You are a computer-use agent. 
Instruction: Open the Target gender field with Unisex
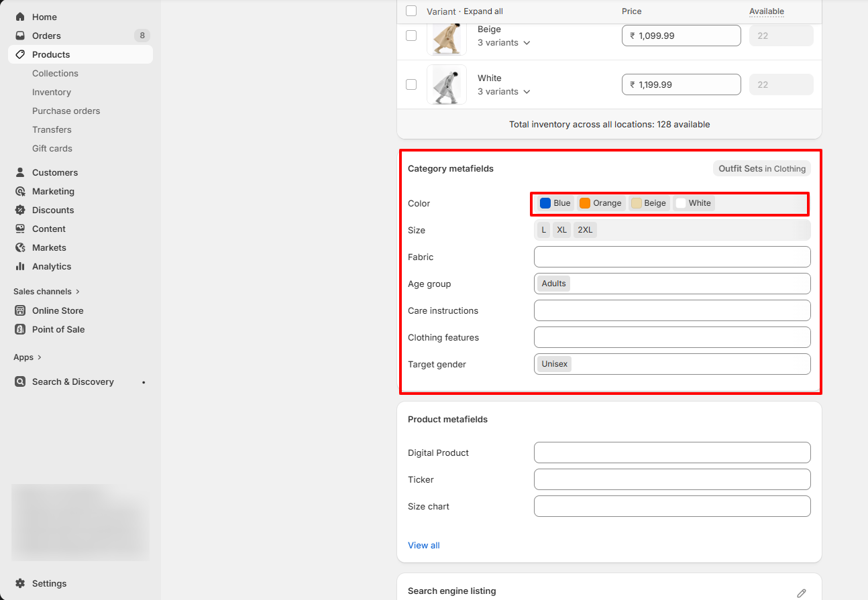pyautogui.click(x=672, y=364)
